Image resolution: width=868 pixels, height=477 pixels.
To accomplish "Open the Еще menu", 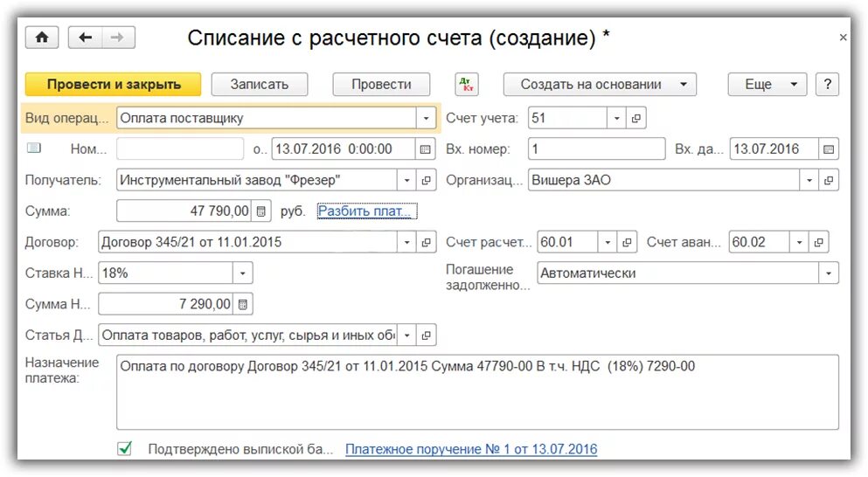I will [x=767, y=85].
